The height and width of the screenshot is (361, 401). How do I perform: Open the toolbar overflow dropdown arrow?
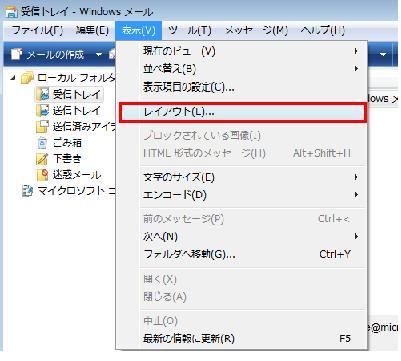coord(383,54)
